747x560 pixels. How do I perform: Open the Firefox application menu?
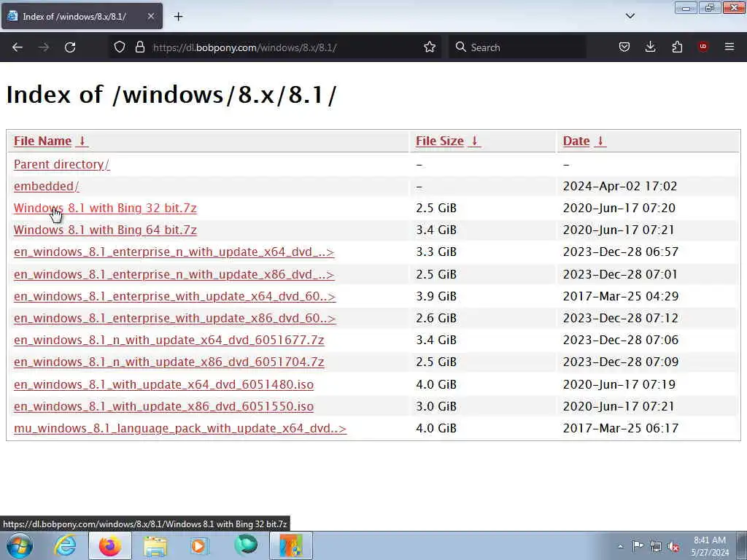(x=729, y=47)
